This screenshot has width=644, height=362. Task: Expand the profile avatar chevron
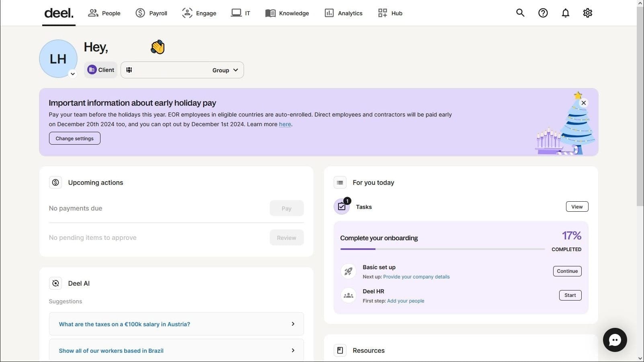click(73, 74)
